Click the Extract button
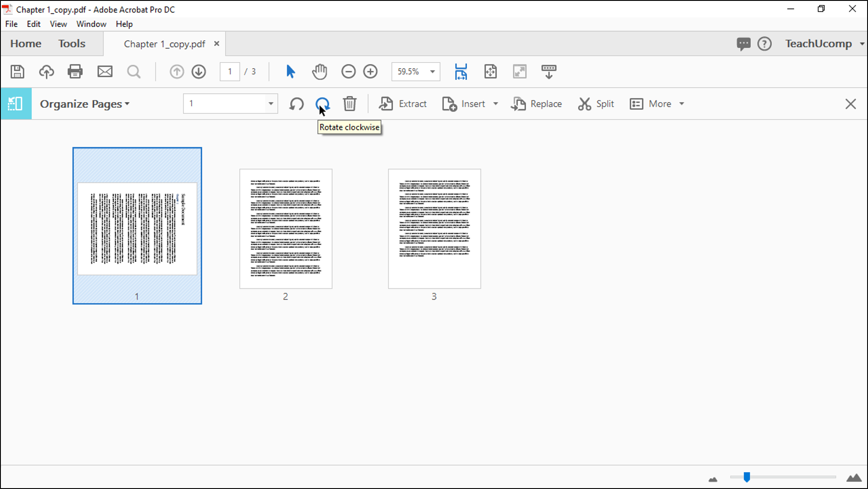This screenshot has height=489, width=868. (x=403, y=104)
